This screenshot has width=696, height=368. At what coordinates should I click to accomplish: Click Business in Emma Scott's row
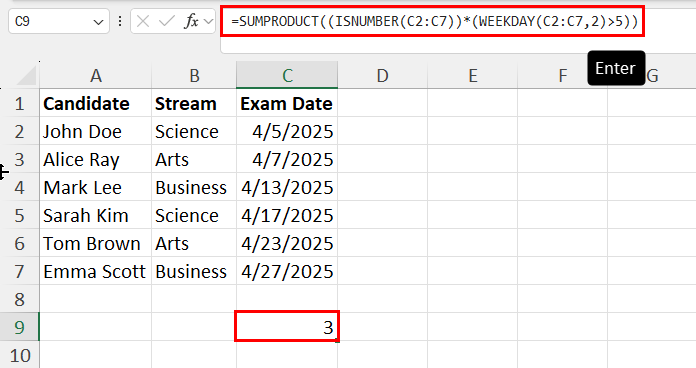point(194,271)
